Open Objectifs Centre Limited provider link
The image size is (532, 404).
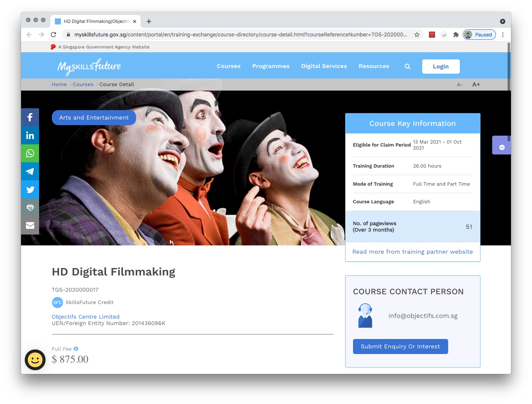tap(86, 317)
